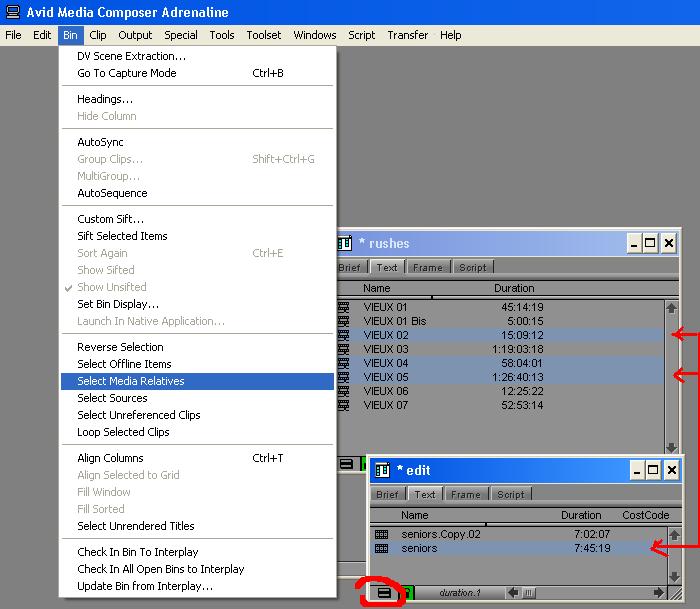700x609 pixels.
Task: Select the seniors.Copy.02 sequence row
Action: coord(519,534)
